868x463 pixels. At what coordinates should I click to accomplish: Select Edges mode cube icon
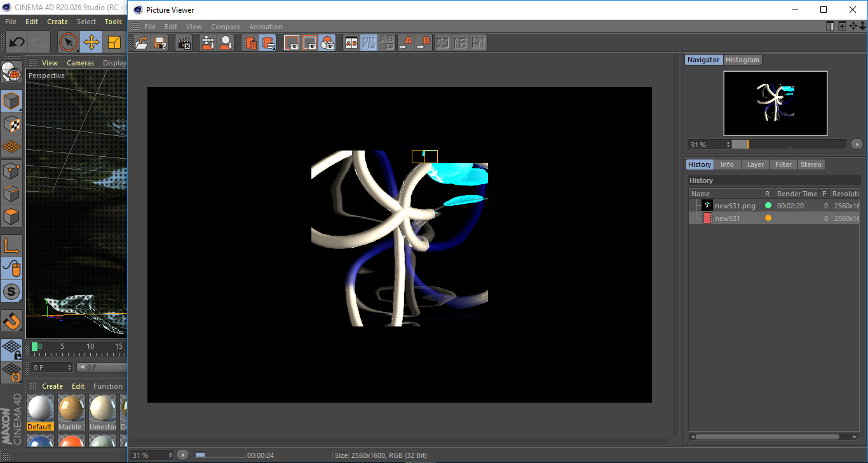pos(11,193)
